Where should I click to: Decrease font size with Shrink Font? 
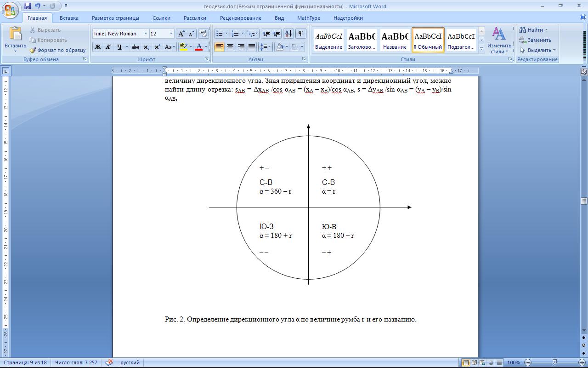191,34
